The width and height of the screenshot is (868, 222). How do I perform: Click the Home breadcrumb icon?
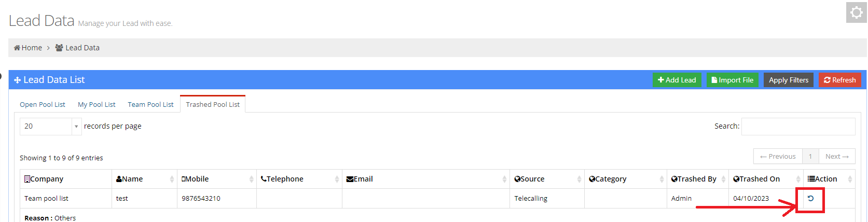pos(17,48)
